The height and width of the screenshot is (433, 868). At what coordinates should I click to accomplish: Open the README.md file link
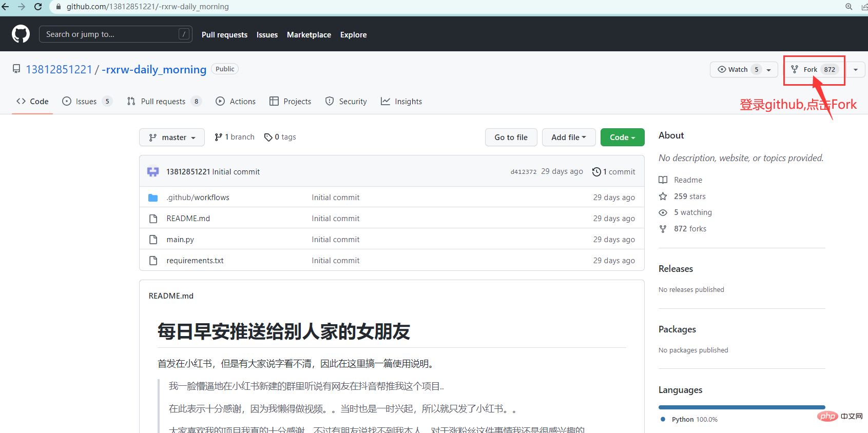coord(188,219)
